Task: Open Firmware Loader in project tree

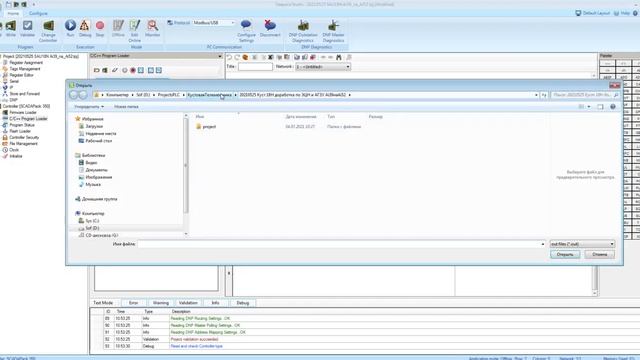Action: (x=22, y=112)
